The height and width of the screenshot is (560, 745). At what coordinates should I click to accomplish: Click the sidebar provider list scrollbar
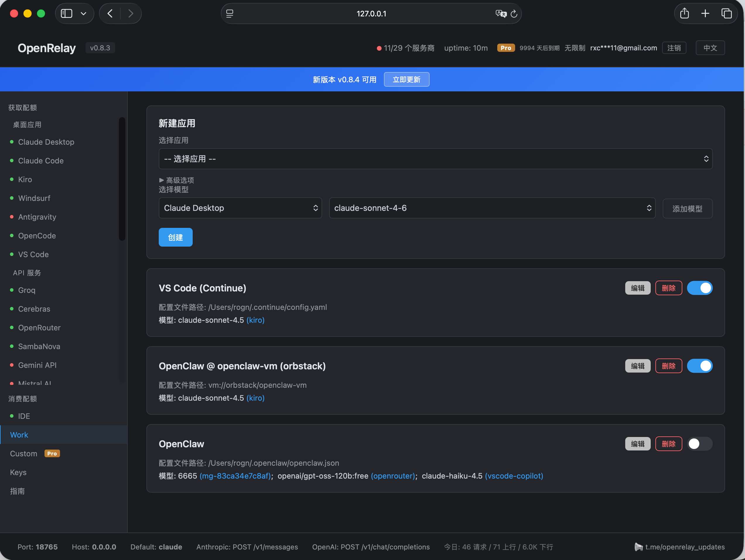pos(122,179)
